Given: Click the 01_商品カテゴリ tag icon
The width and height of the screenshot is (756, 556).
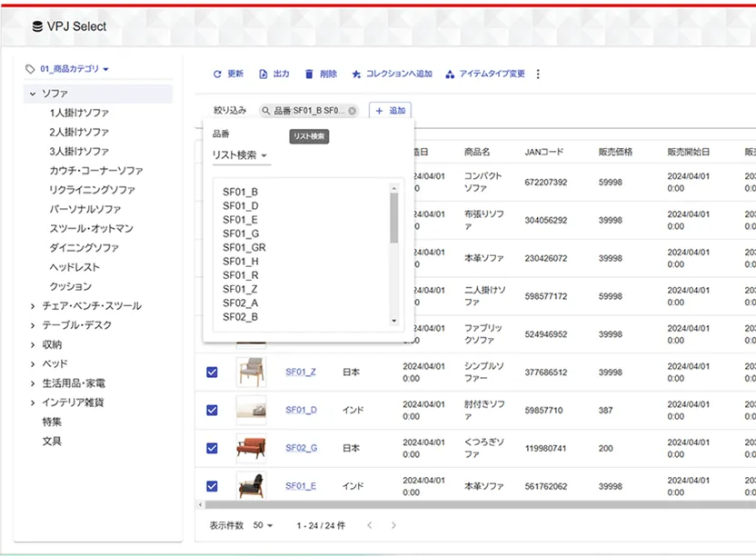Looking at the screenshot, I should (29, 69).
